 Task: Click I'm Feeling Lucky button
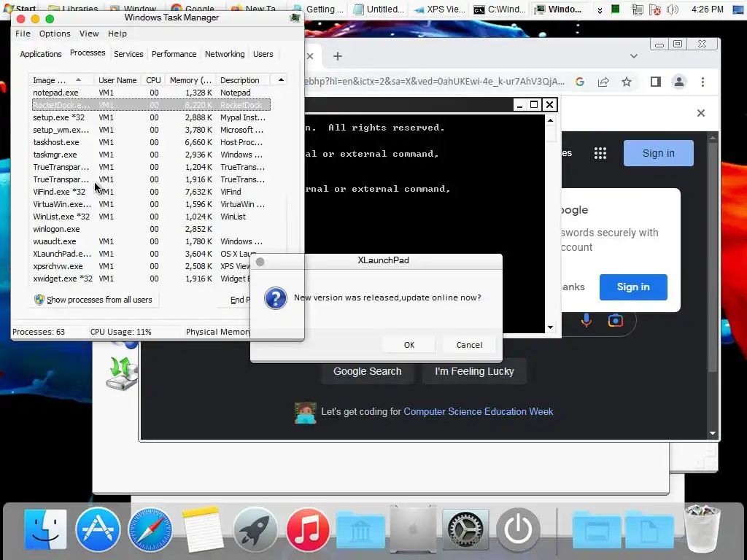[474, 371]
